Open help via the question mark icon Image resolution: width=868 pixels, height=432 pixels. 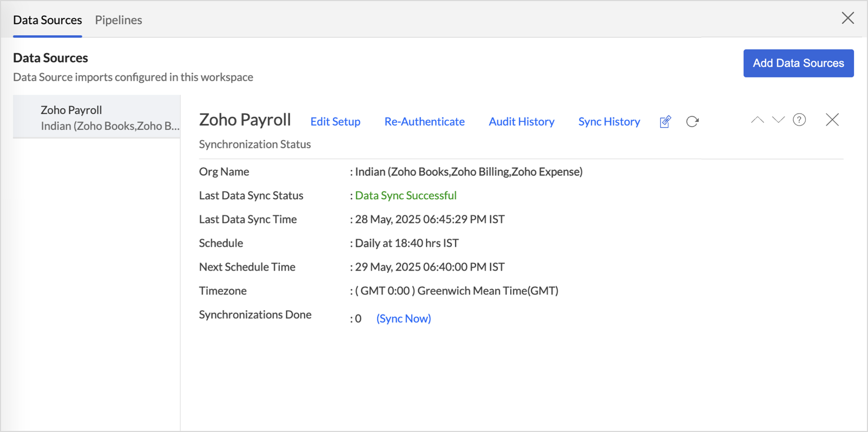coord(799,120)
